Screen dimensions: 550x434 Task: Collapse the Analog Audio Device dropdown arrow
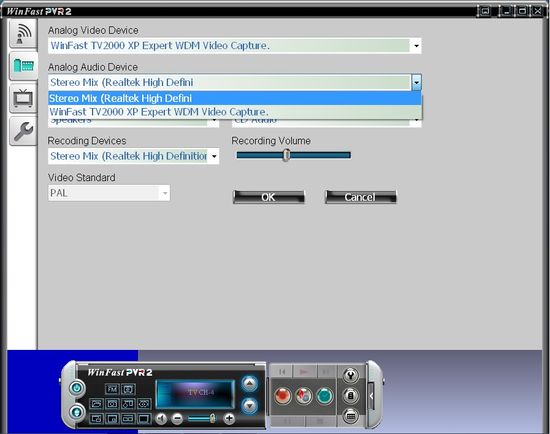point(416,83)
